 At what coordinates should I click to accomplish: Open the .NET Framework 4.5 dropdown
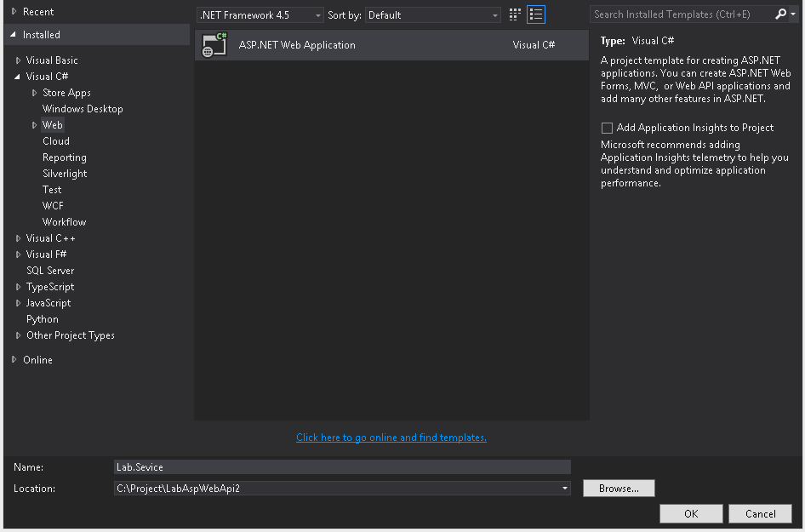pyautogui.click(x=260, y=14)
